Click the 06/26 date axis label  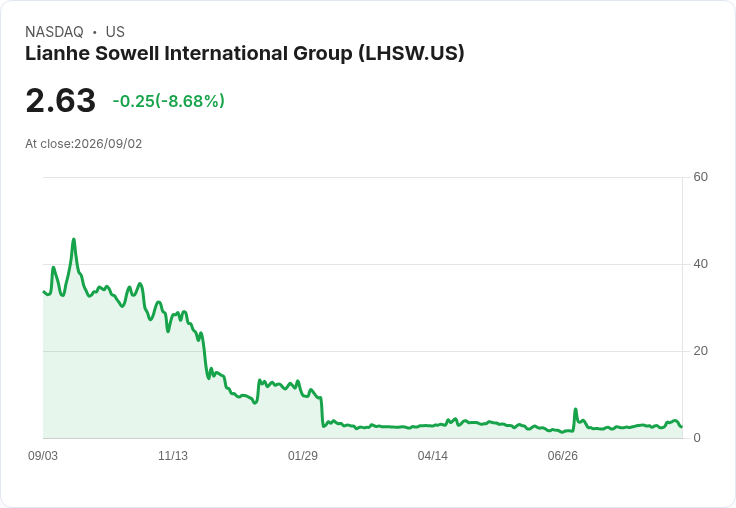[562, 456]
